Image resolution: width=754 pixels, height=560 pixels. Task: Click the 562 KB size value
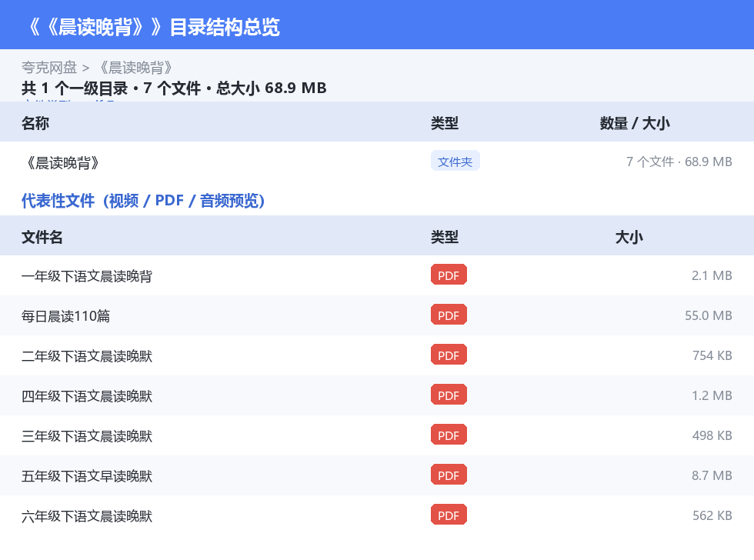(712, 515)
